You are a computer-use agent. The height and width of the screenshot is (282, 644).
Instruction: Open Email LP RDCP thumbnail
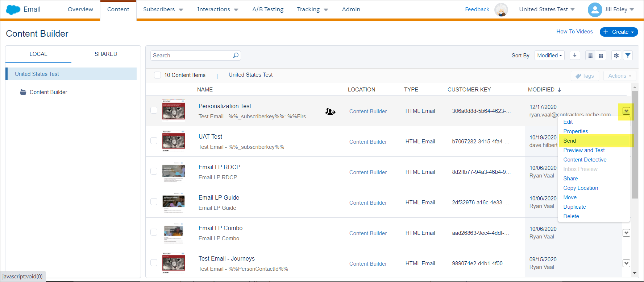click(x=174, y=171)
